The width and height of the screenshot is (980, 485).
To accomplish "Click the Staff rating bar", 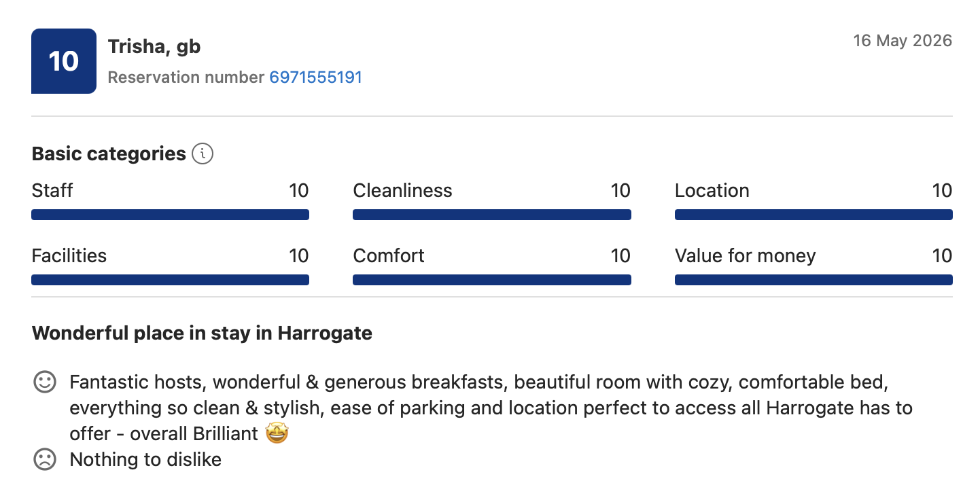I will pyautogui.click(x=171, y=215).
